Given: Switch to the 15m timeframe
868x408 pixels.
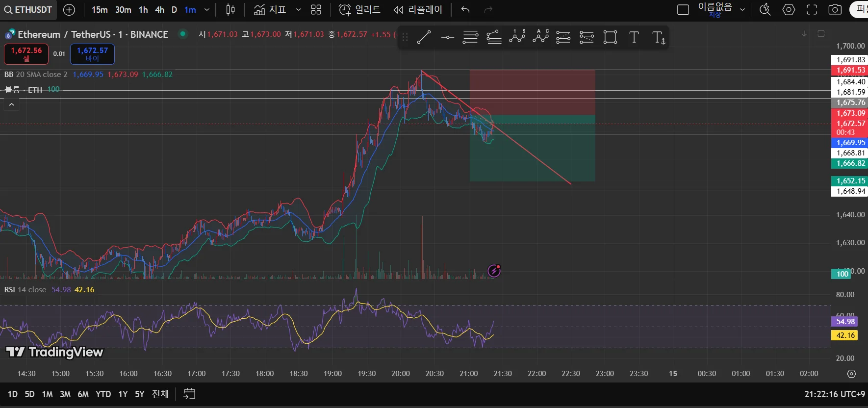Looking at the screenshot, I should (x=100, y=9).
